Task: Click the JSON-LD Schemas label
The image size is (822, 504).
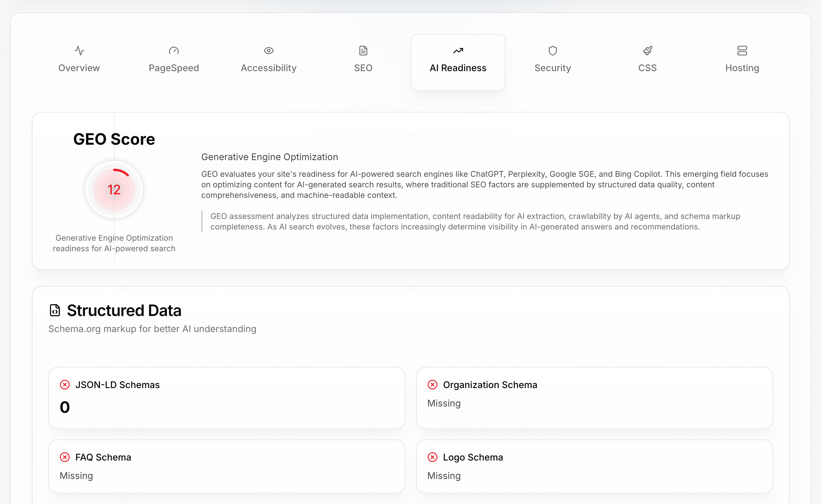Action: pos(118,385)
